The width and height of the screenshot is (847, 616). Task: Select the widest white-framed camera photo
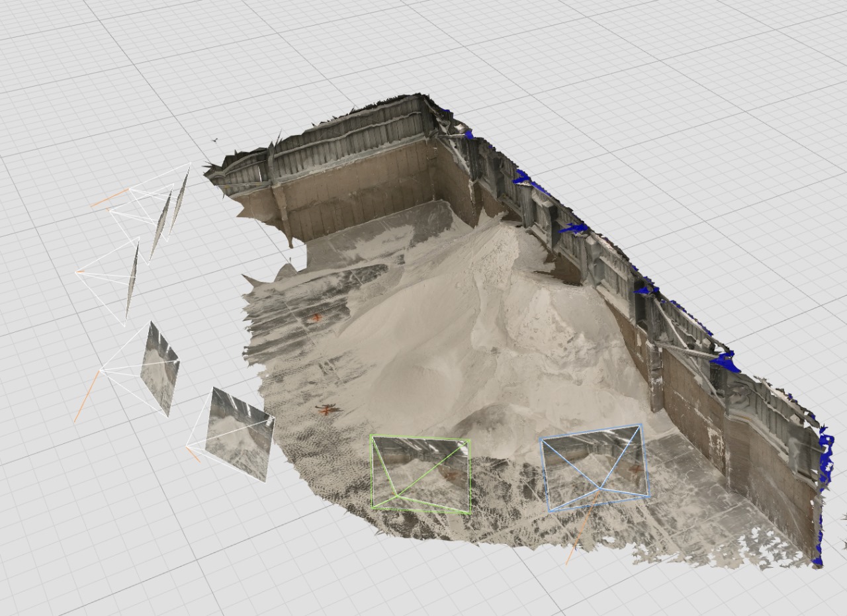(x=239, y=434)
